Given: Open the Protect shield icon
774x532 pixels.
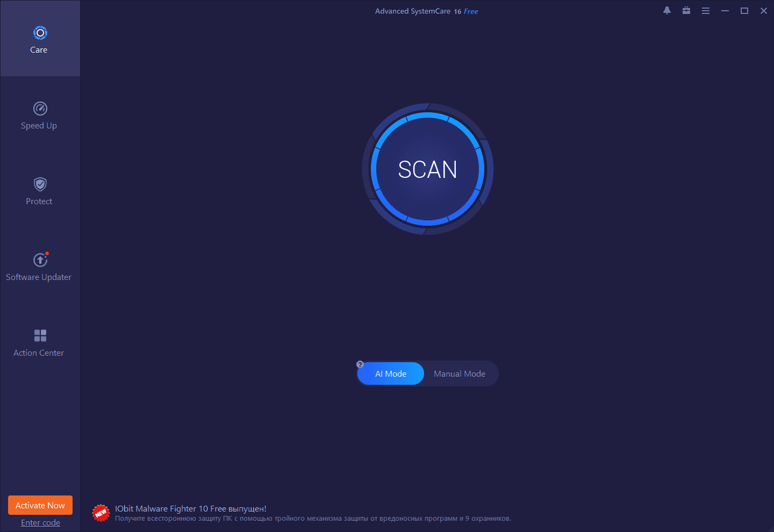Looking at the screenshot, I should (40, 184).
